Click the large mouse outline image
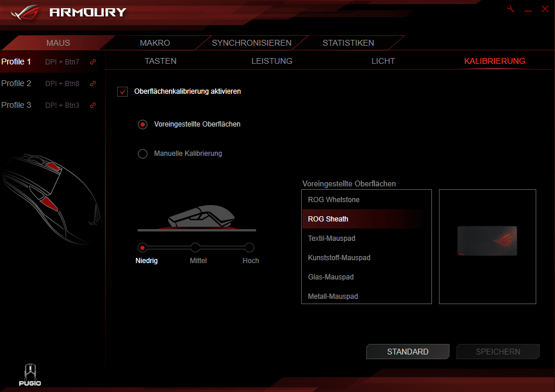This screenshot has width=555, height=392. [x=52, y=199]
